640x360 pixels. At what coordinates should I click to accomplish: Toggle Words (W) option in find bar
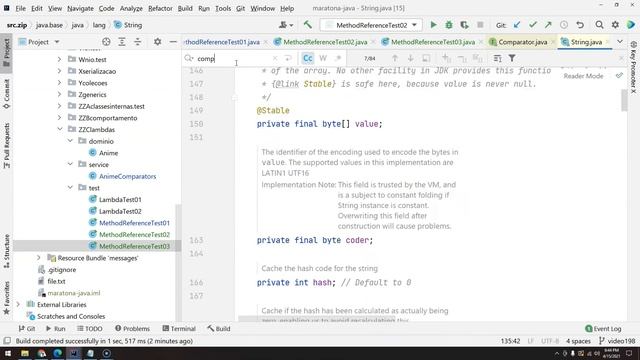point(323,58)
